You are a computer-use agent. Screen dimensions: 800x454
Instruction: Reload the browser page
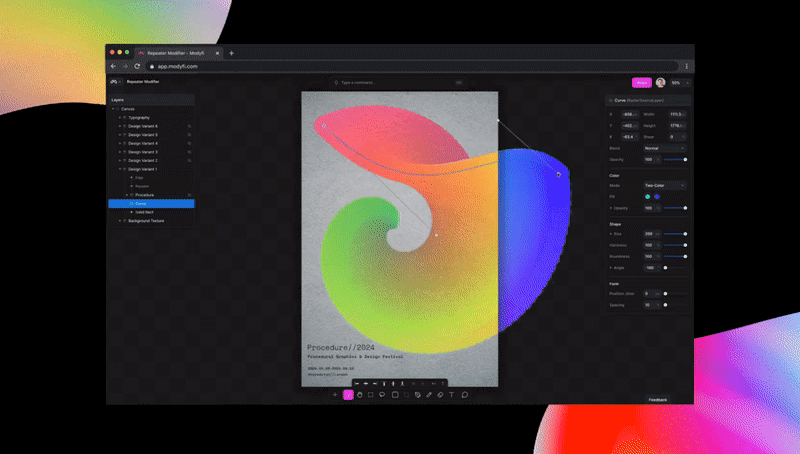[x=137, y=66]
